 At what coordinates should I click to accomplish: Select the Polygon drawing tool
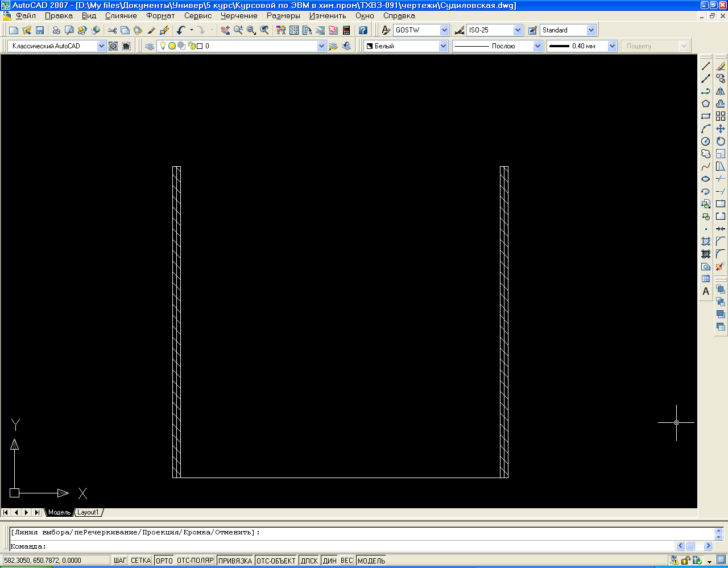(706, 104)
